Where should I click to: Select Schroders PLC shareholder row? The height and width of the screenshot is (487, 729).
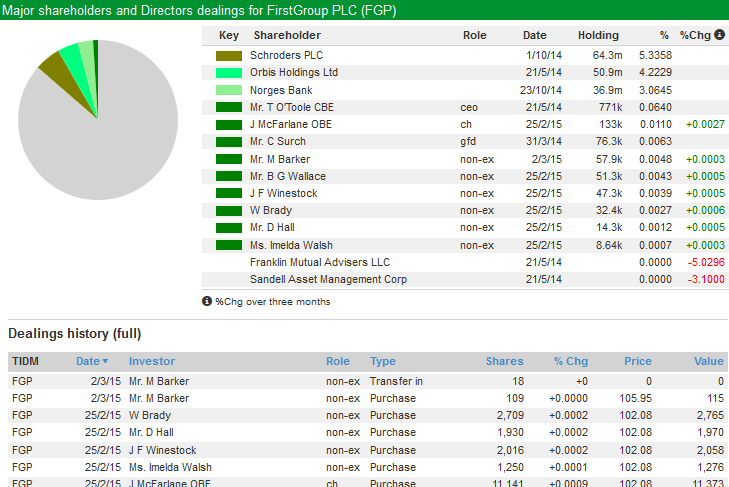465,55
